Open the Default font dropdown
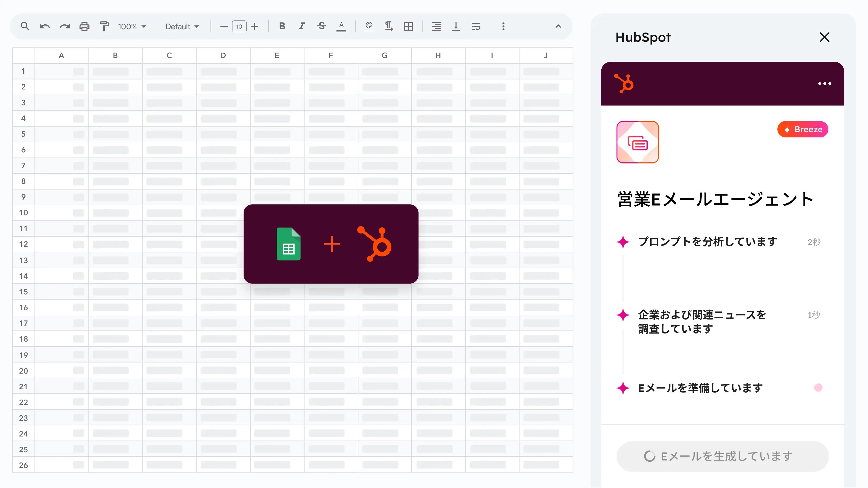868x488 pixels. (x=182, y=26)
